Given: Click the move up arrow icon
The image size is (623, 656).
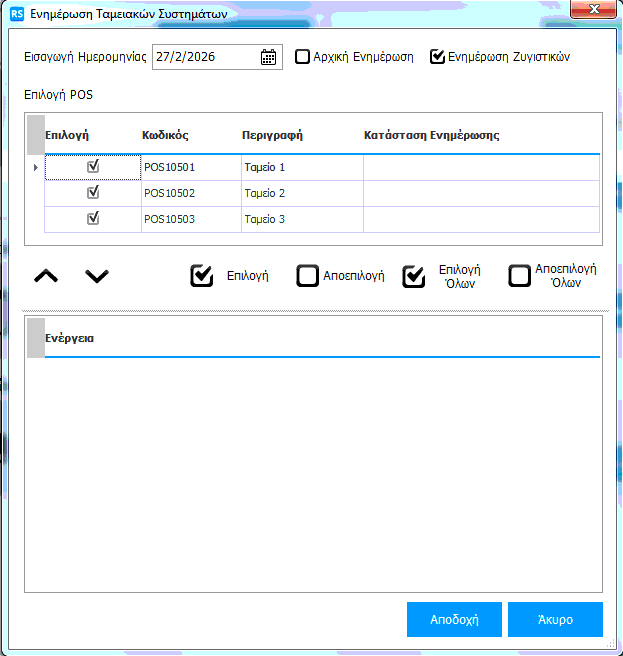Looking at the screenshot, I should coord(46,276).
